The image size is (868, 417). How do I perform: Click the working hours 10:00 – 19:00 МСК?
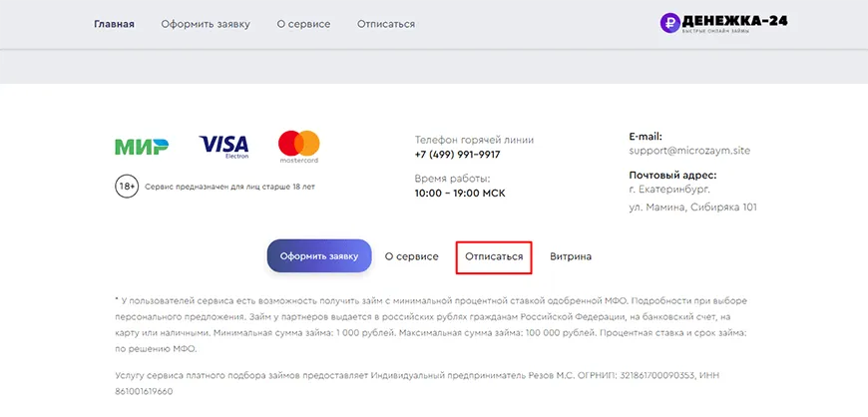tap(461, 194)
